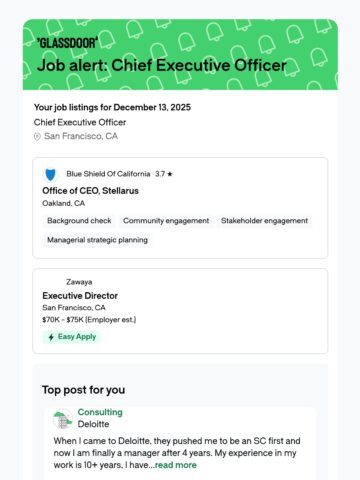Select the Stakeholder engagement skill tag
Viewport: 360px width, 480px height.
[264, 221]
